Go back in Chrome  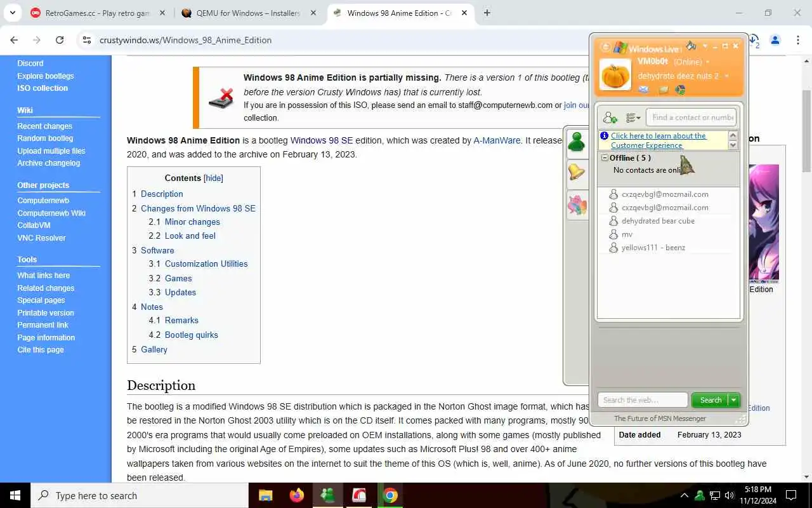pos(14,40)
